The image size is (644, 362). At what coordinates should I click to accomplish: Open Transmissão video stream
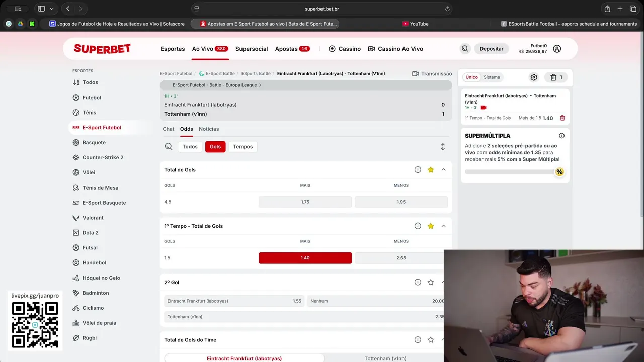[432, 74]
